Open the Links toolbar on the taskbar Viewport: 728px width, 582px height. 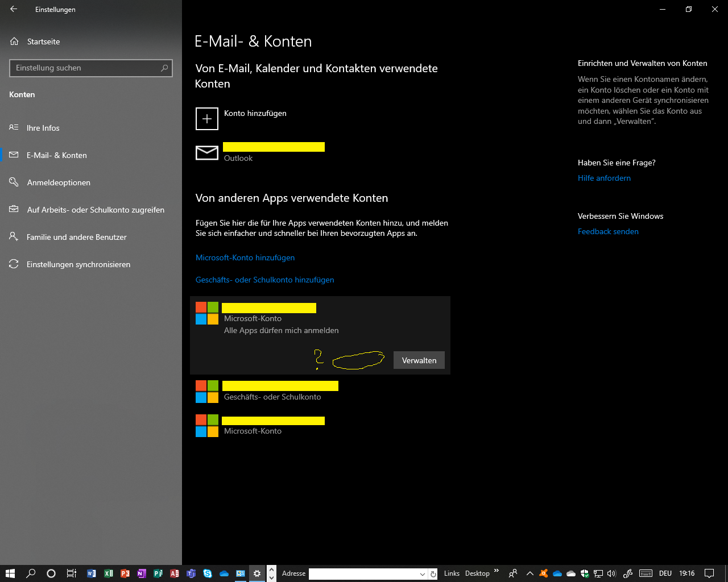(x=452, y=573)
